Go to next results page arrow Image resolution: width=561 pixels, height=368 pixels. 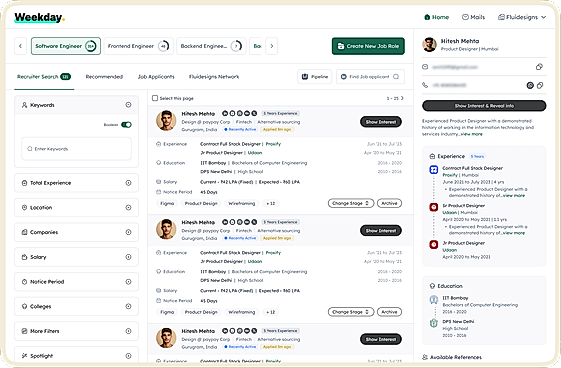click(402, 98)
